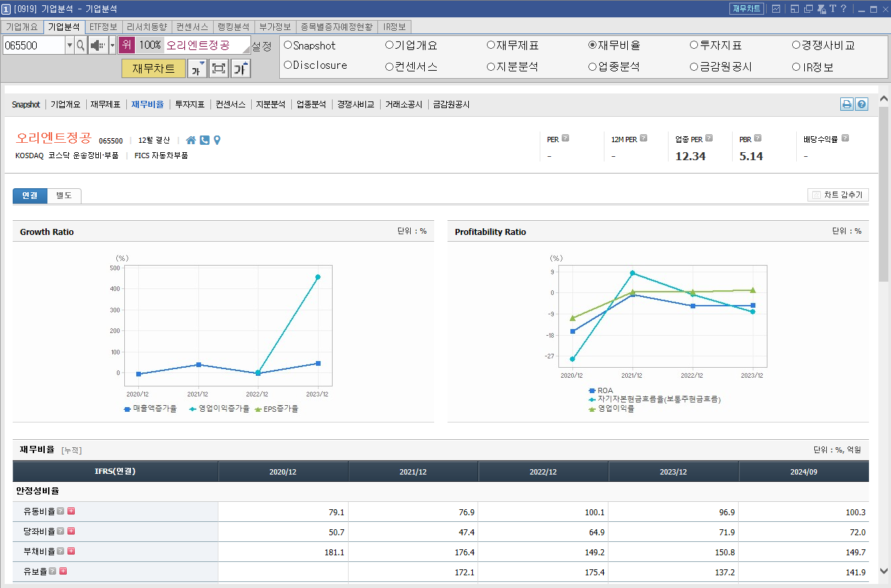Screen dimensions: 891x588
Task: Click the 배당수익률 help icon
Action: pyautogui.click(x=845, y=138)
